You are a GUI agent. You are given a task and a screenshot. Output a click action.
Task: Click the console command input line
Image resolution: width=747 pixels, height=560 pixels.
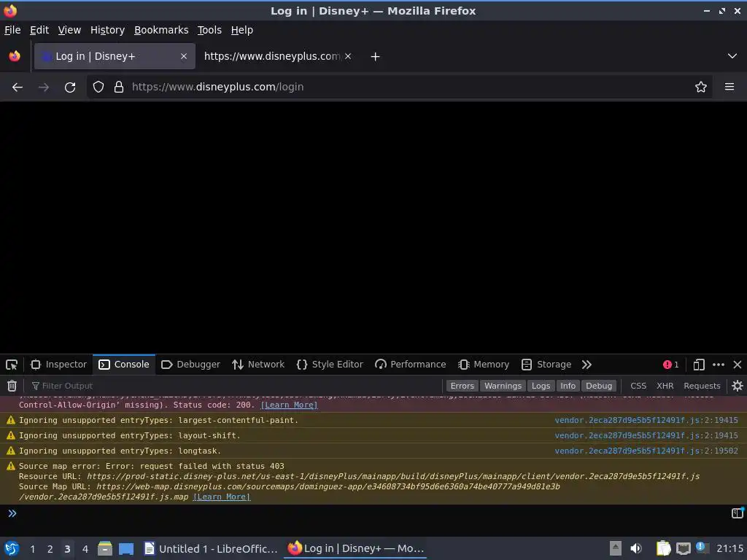point(371,513)
